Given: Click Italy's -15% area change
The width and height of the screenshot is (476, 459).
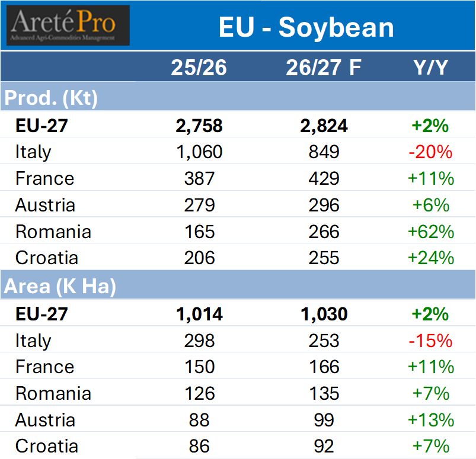Looking at the screenshot, I should pyautogui.click(x=430, y=341).
